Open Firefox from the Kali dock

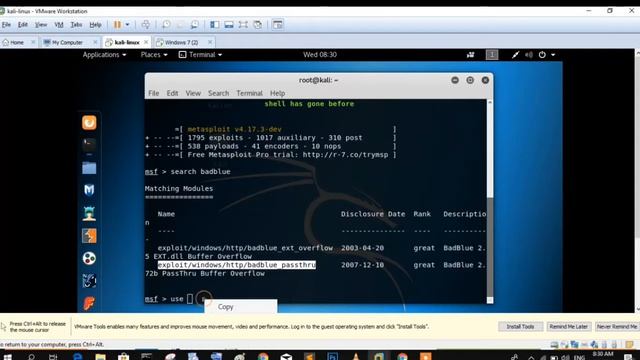click(89, 122)
